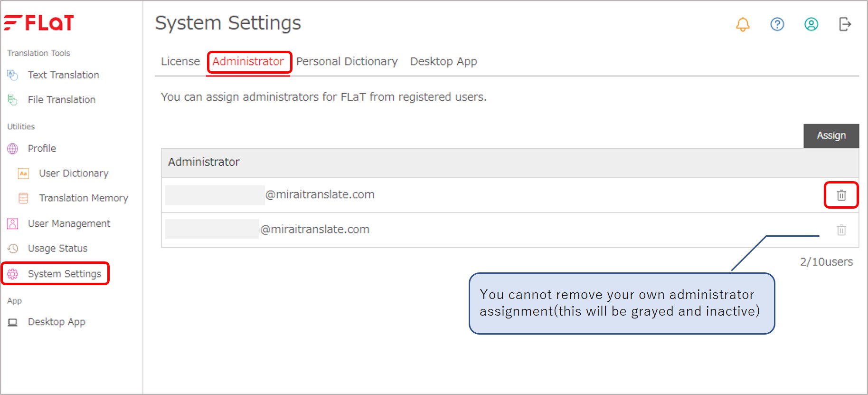Open File Translation in sidebar
The image size is (868, 395).
61,100
